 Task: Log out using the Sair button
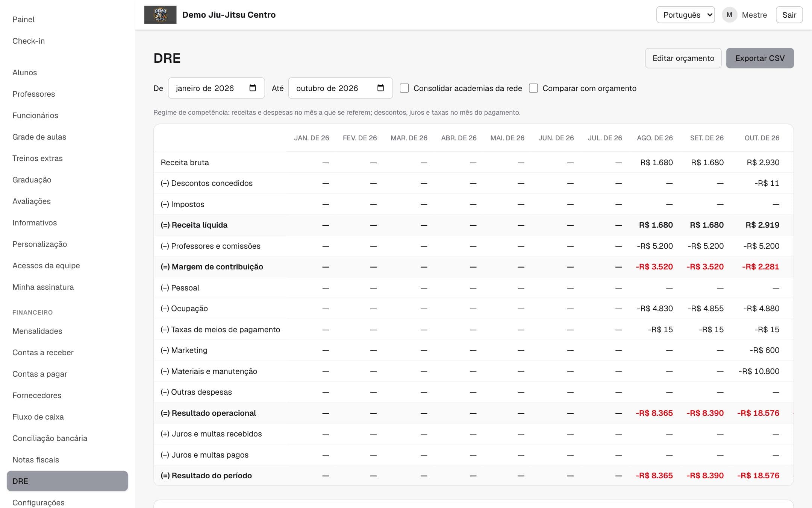point(789,15)
